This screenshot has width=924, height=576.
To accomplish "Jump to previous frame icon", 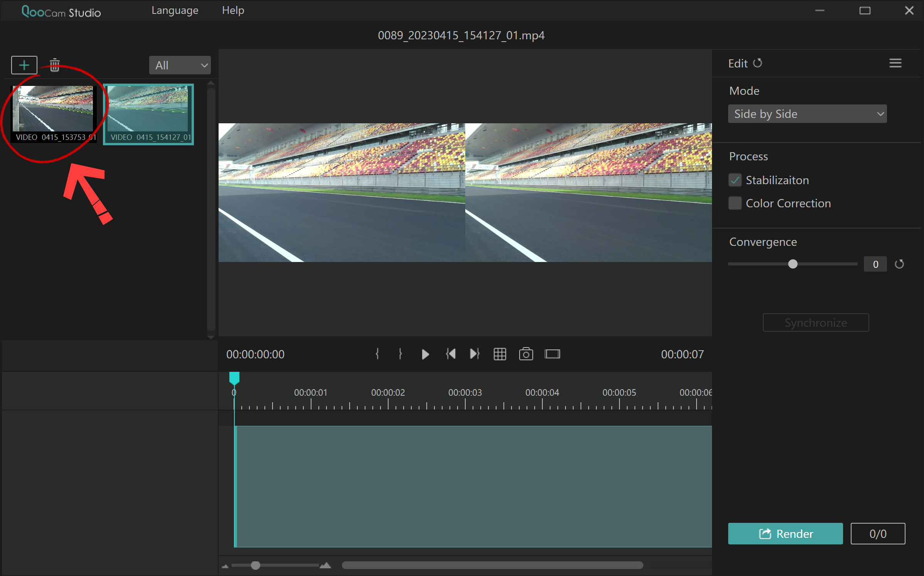I will (451, 354).
